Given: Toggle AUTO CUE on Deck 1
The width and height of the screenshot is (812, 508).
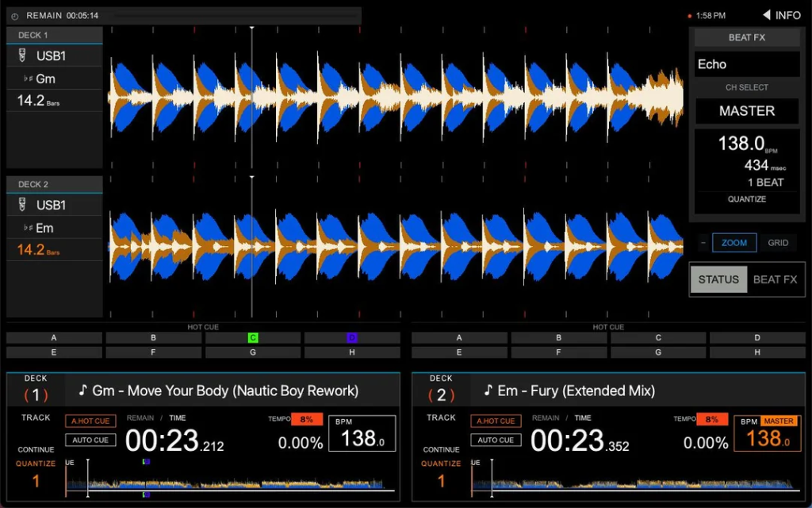Looking at the screenshot, I should pos(90,440).
